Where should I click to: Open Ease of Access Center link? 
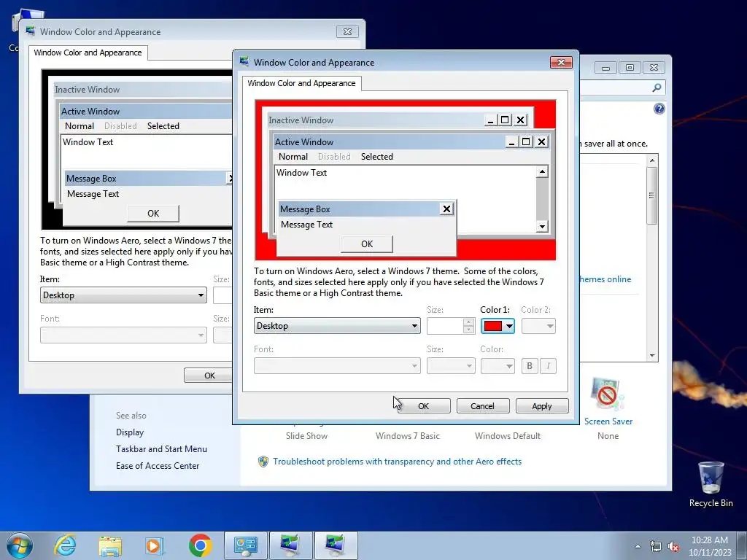[158, 466]
